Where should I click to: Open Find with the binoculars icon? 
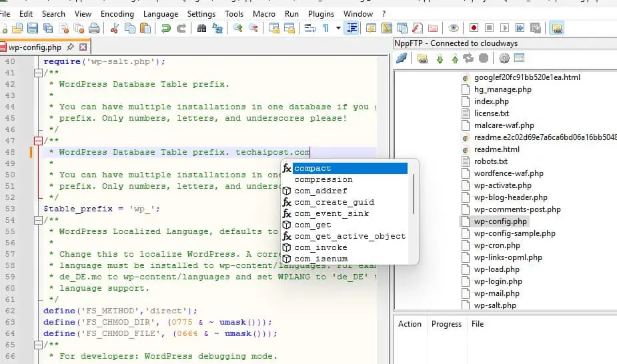coord(202,28)
